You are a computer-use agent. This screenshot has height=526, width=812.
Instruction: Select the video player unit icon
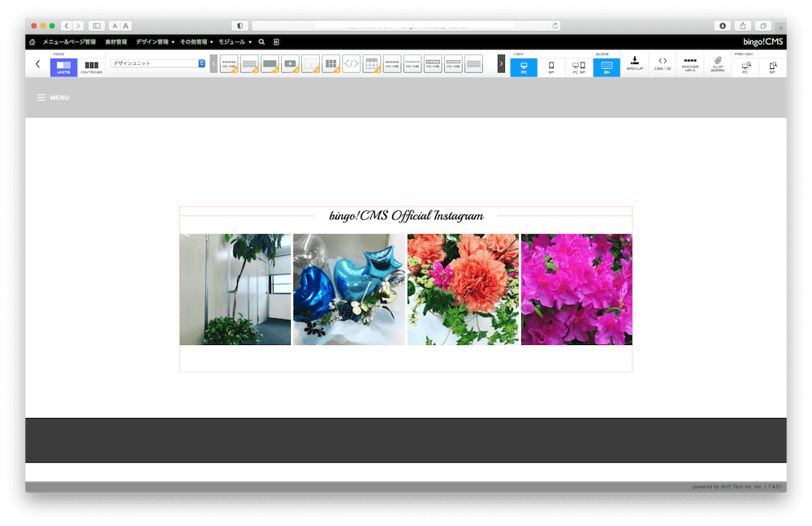pos(290,63)
